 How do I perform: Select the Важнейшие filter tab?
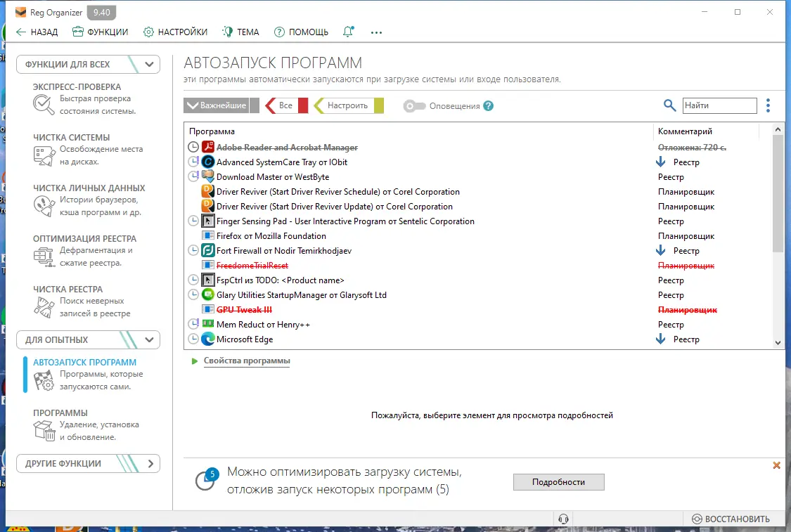(x=221, y=105)
